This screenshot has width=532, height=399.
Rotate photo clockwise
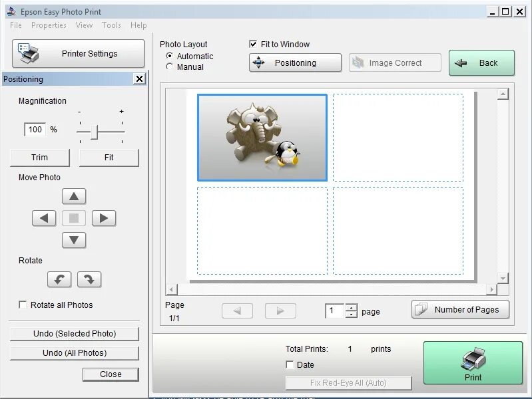(89, 279)
